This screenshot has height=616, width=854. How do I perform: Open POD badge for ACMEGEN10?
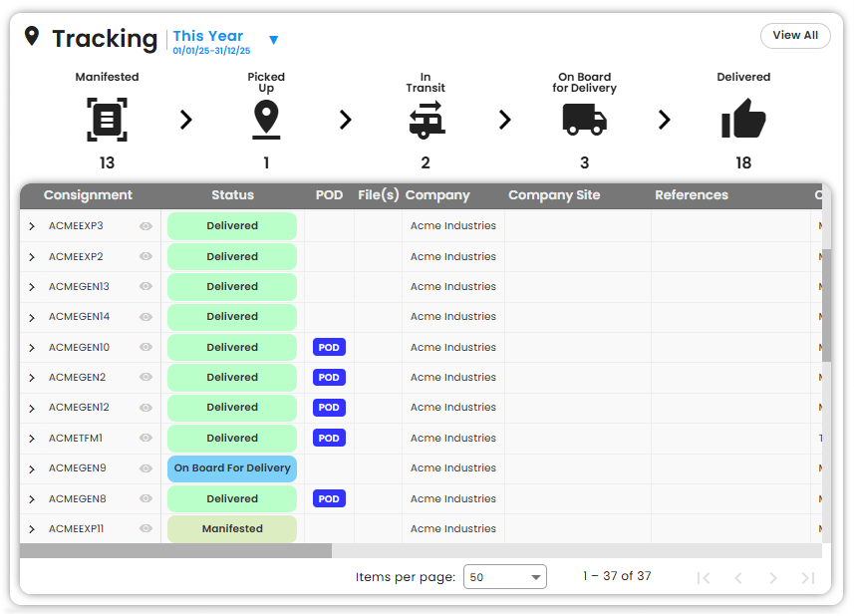point(329,348)
